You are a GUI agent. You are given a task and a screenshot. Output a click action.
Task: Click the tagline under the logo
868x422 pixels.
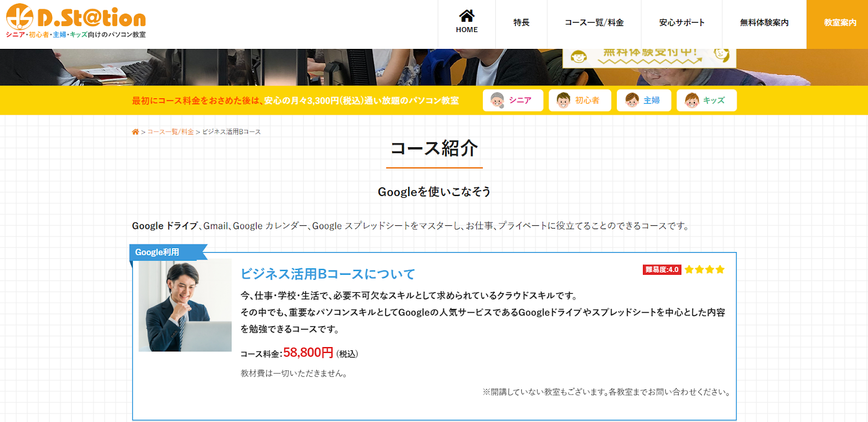click(x=75, y=35)
